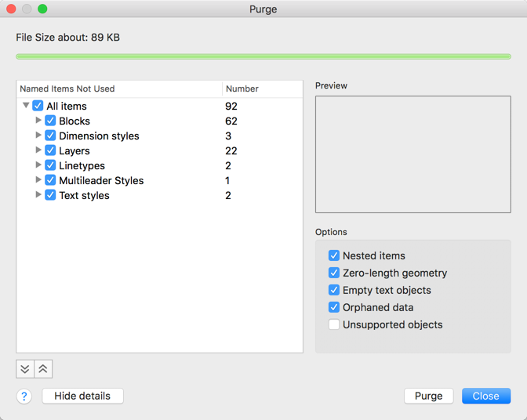
Task: Click the collapse all double-chevron icon
Action: click(x=43, y=369)
